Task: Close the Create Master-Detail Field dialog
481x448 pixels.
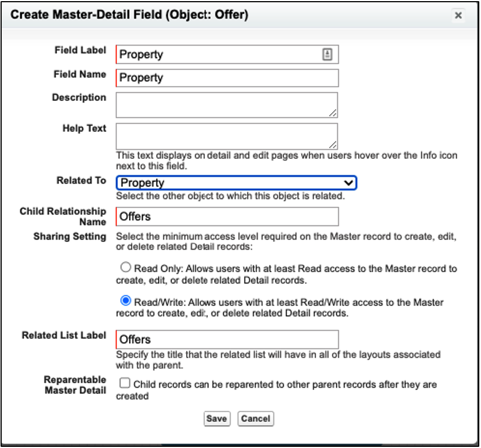Action: point(458,15)
